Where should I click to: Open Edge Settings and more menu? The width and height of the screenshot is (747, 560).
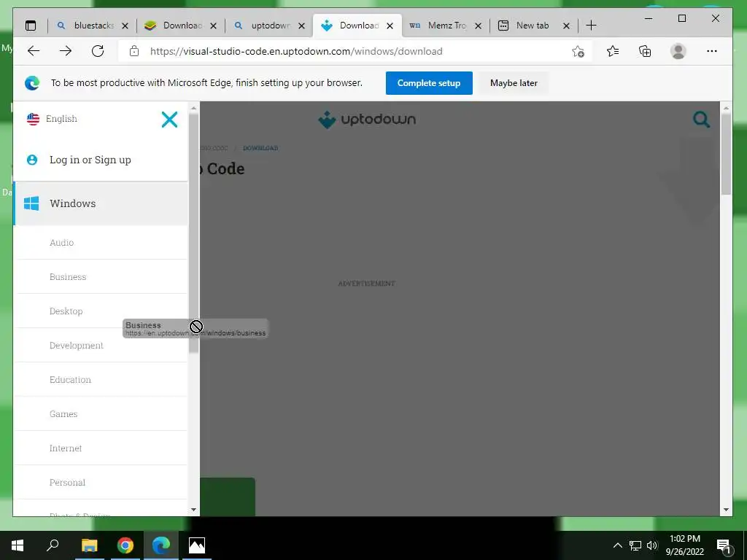coord(712,51)
